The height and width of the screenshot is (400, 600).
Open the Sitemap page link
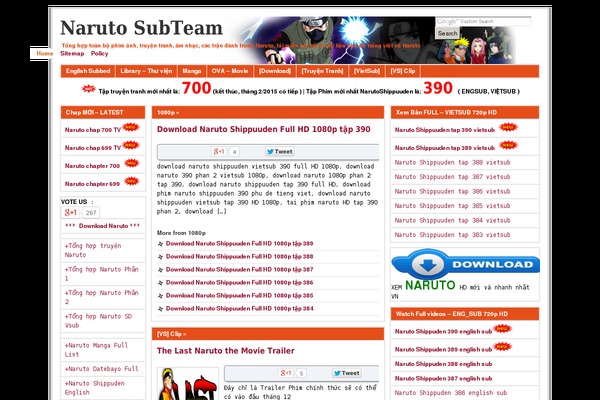pos(72,54)
